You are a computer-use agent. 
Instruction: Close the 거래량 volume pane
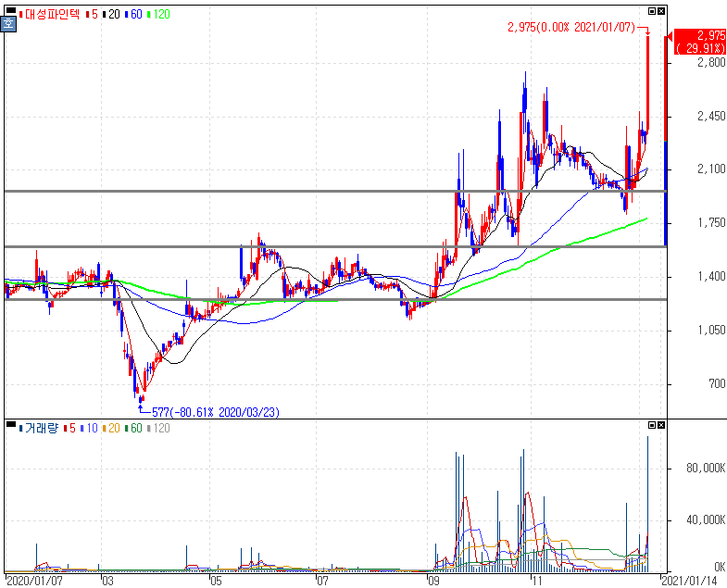coord(661,425)
